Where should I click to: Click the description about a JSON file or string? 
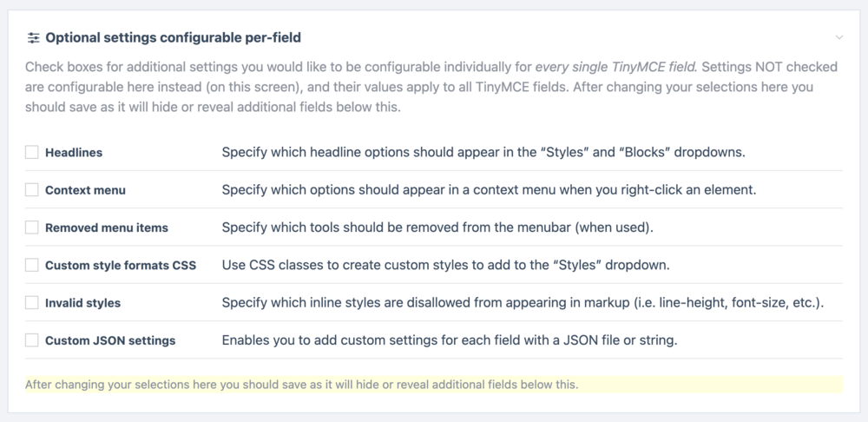point(449,340)
